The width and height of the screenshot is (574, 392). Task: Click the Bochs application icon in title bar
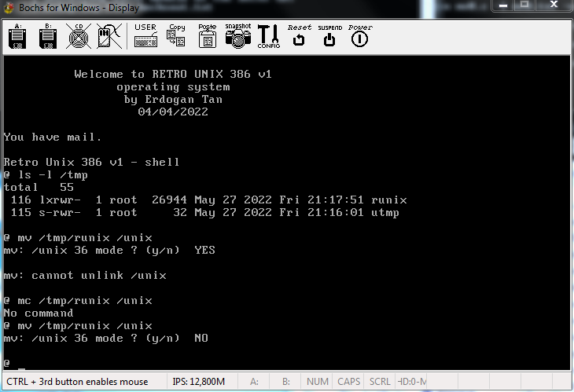click(8, 7)
